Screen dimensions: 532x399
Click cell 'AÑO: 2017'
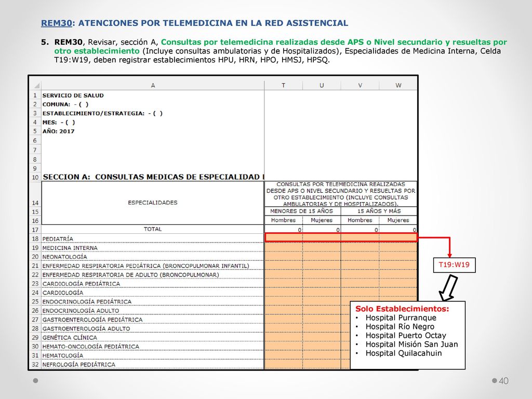coord(58,131)
